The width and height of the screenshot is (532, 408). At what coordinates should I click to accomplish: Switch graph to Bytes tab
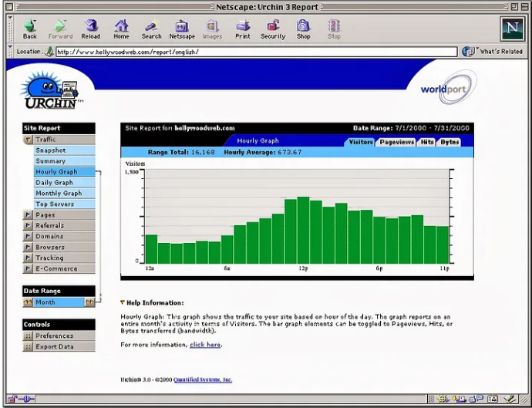click(x=450, y=142)
